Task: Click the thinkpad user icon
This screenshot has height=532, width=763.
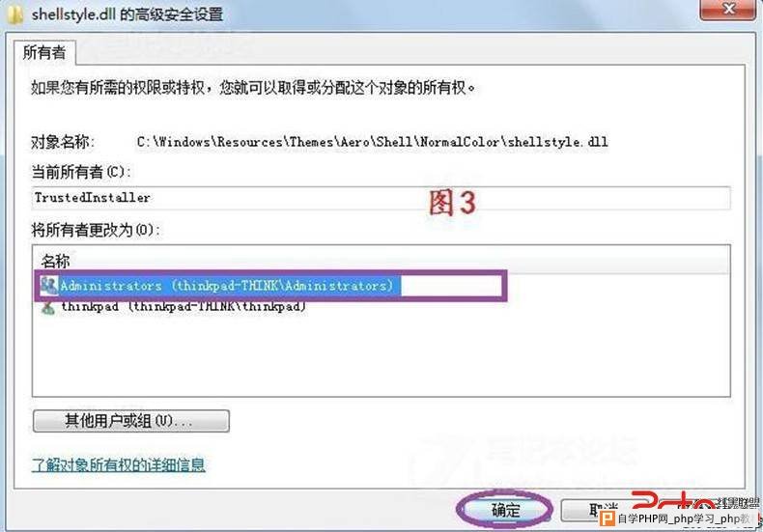Action: (x=48, y=307)
